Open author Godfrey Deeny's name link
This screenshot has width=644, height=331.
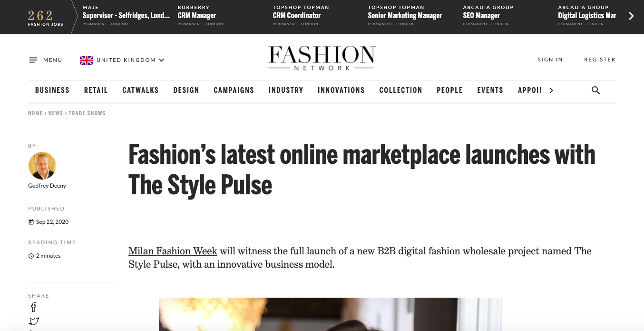point(47,186)
